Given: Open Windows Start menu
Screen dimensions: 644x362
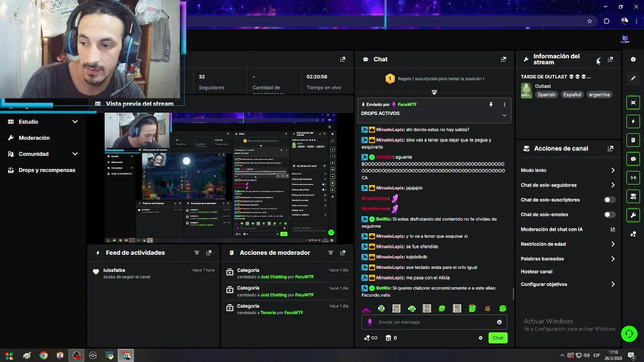Looking at the screenshot, I should pos(9,355).
